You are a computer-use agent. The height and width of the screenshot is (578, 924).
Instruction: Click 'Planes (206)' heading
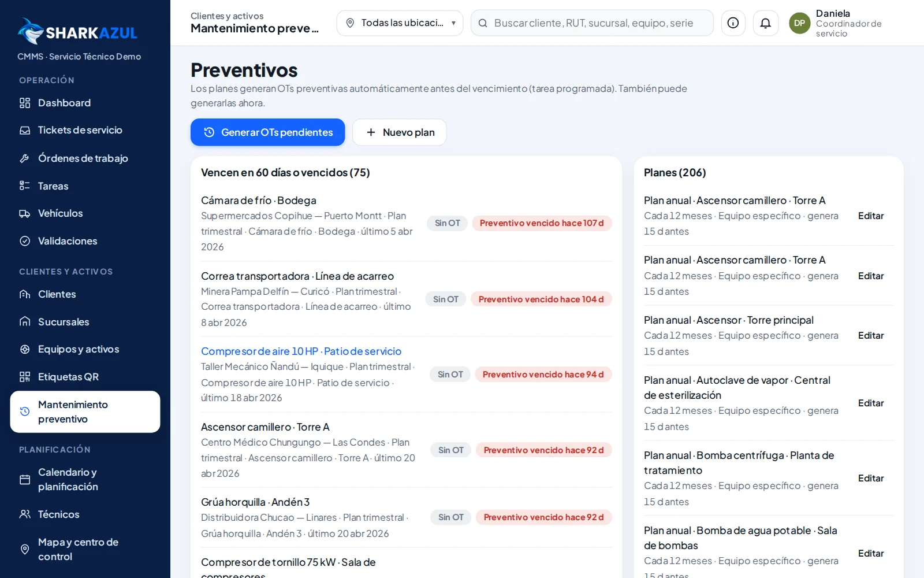675,173
